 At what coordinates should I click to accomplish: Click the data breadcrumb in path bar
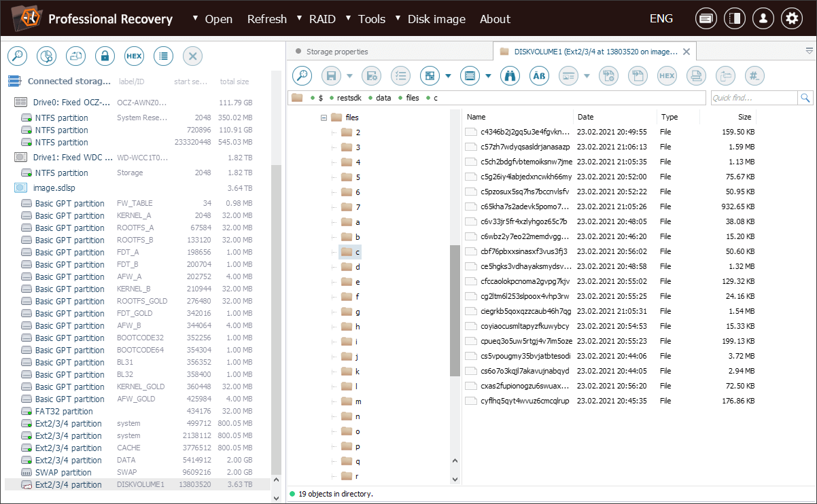coord(383,98)
